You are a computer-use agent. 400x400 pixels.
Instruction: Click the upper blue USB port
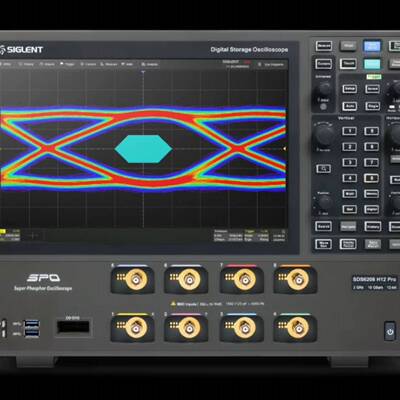pos(32,323)
